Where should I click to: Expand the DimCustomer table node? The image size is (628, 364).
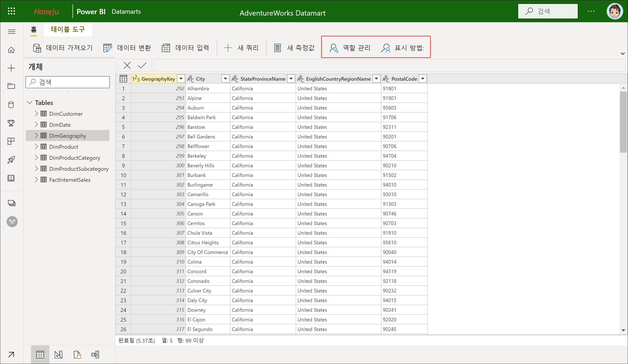click(36, 113)
